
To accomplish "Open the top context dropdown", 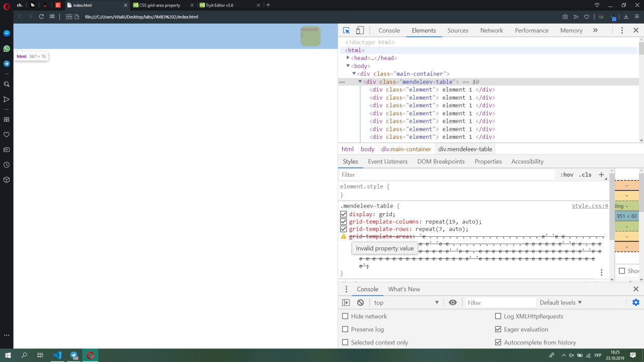I will pyautogui.click(x=407, y=303).
